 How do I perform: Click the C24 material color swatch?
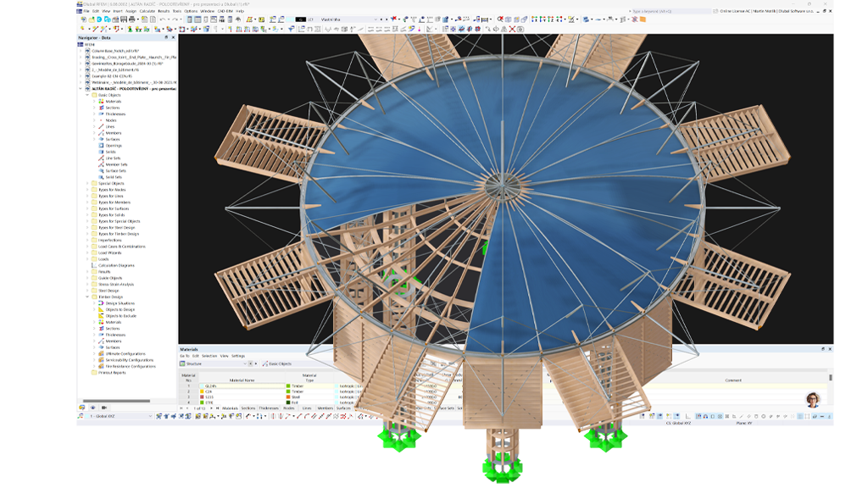pyautogui.click(x=201, y=391)
